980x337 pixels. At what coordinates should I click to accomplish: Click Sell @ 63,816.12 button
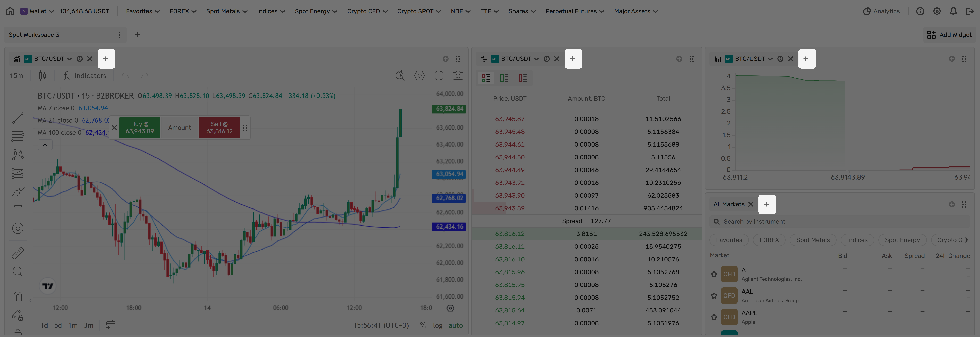pyautogui.click(x=219, y=128)
